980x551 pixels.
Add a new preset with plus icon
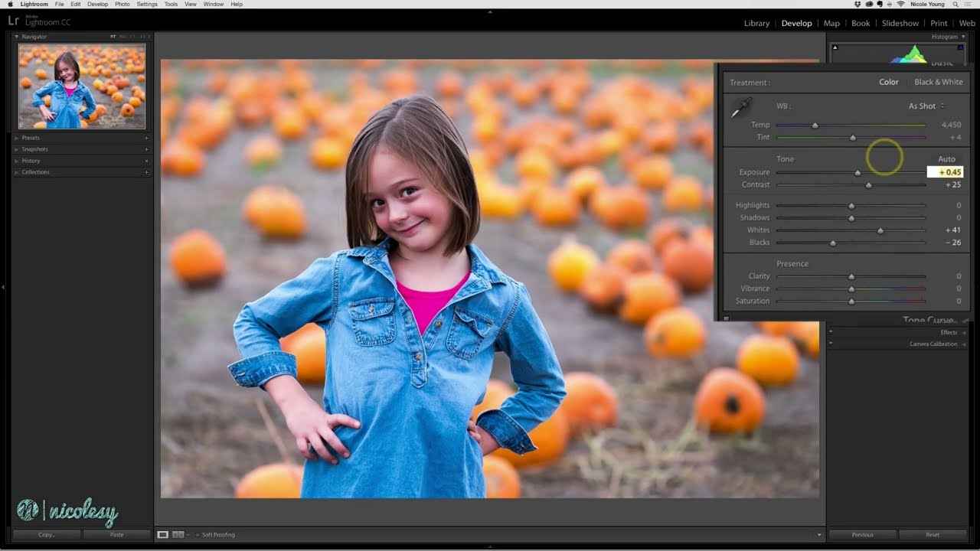pyautogui.click(x=146, y=138)
